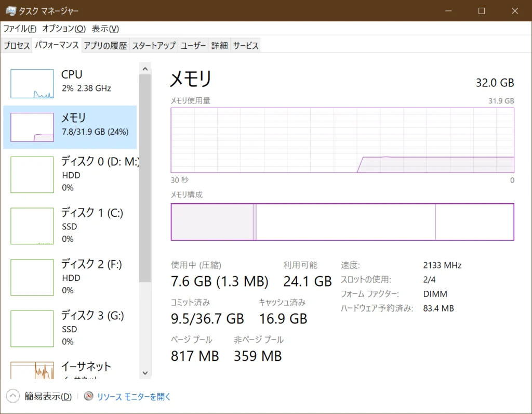Click the メモリ構成 composition bar
The width and height of the screenshot is (532, 414).
pyautogui.click(x=342, y=222)
